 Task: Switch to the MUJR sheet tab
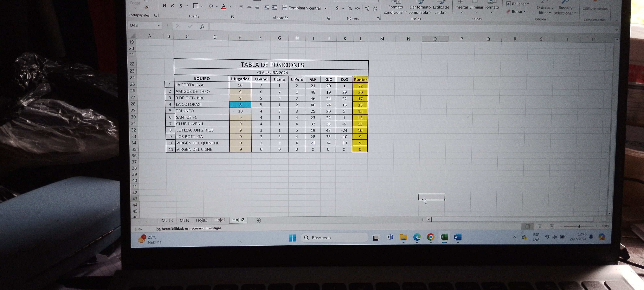(167, 220)
